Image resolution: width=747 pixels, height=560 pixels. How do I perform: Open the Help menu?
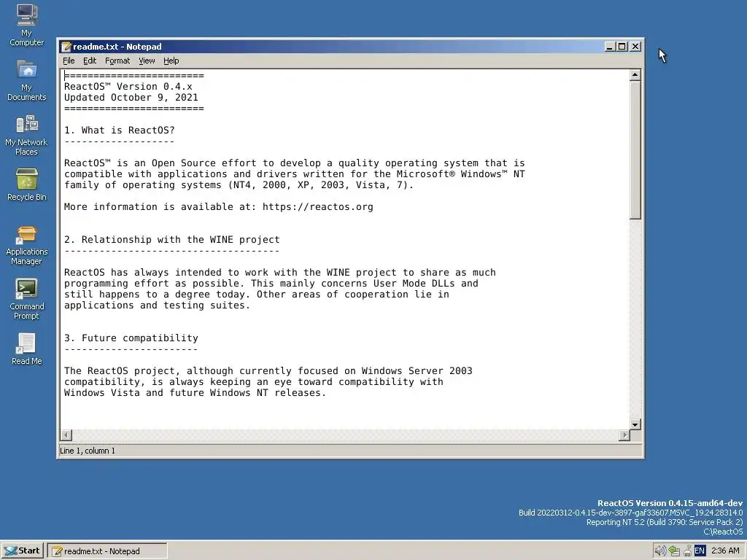(171, 61)
